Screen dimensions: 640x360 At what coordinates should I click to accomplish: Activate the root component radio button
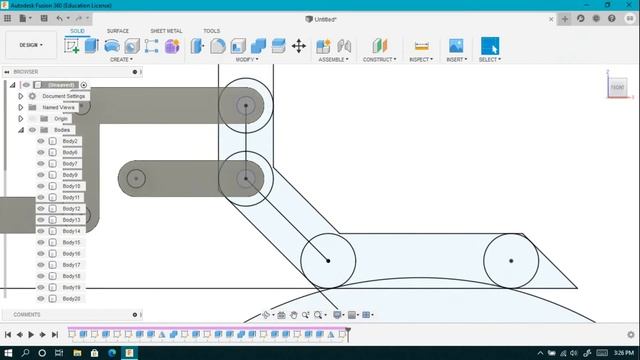coord(84,85)
